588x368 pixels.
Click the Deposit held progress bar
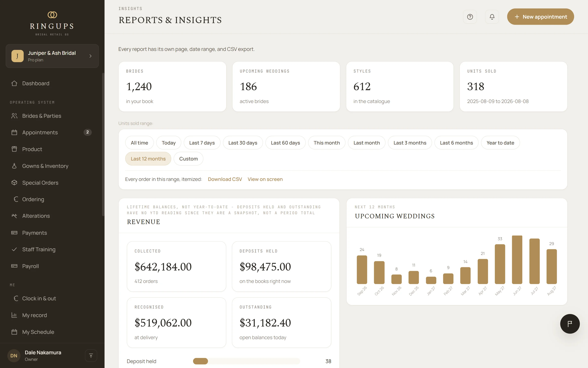(247, 361)
